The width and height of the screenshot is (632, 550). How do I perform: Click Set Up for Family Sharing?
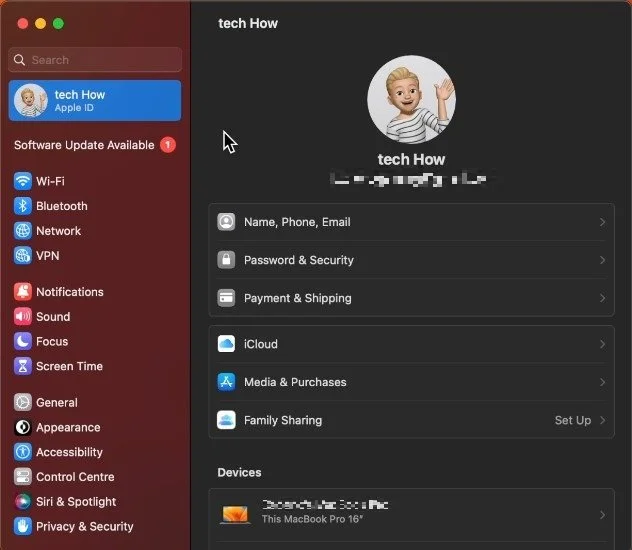coord(573,420)
